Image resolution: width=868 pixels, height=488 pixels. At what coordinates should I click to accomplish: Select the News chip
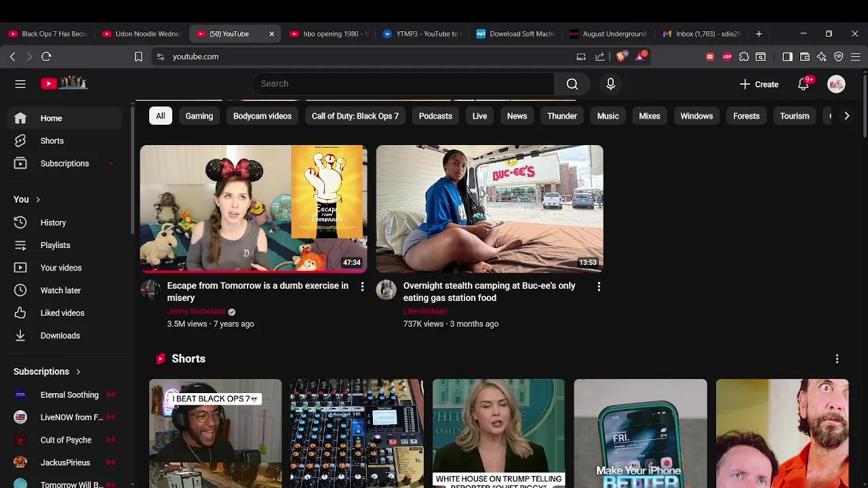517,116
